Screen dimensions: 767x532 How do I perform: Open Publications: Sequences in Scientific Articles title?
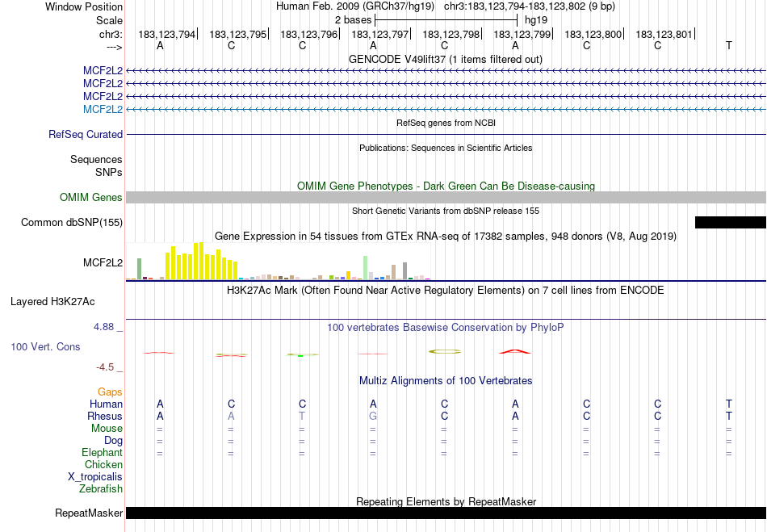click(x=446, y=148)
